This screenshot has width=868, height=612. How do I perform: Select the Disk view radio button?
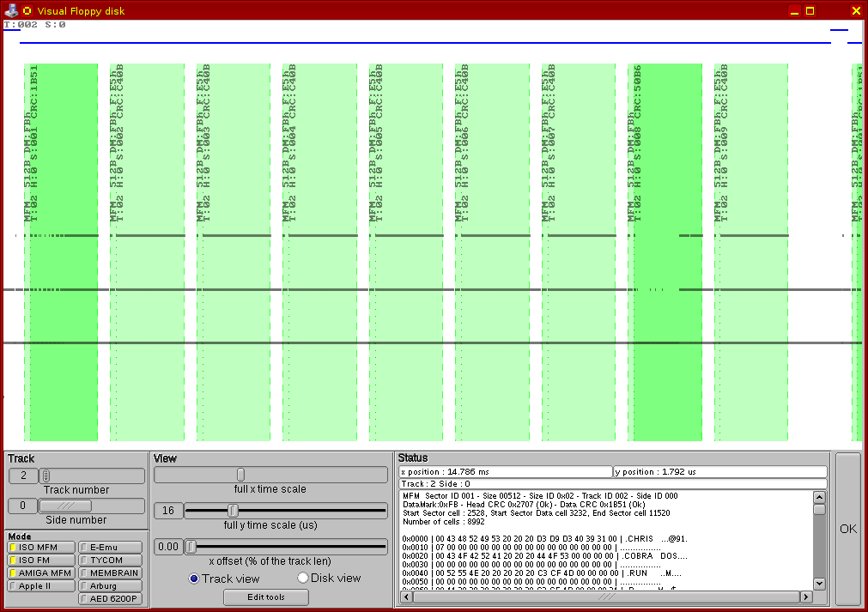click(x=303, y=578)
